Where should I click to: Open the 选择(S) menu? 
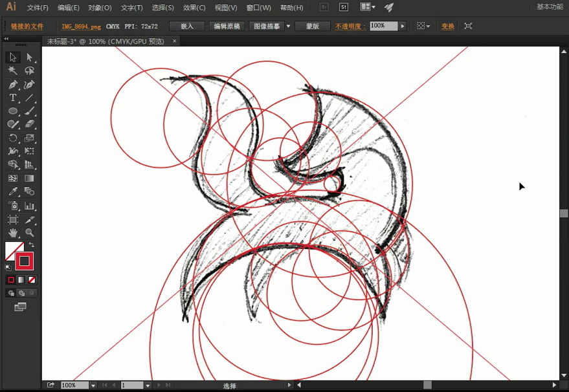[x=162, y=8]
